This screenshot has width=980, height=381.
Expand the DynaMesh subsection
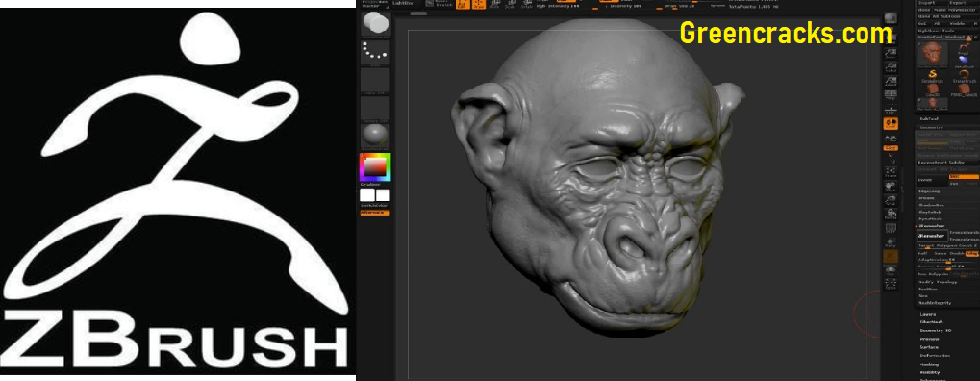click(x=930, y=219)
